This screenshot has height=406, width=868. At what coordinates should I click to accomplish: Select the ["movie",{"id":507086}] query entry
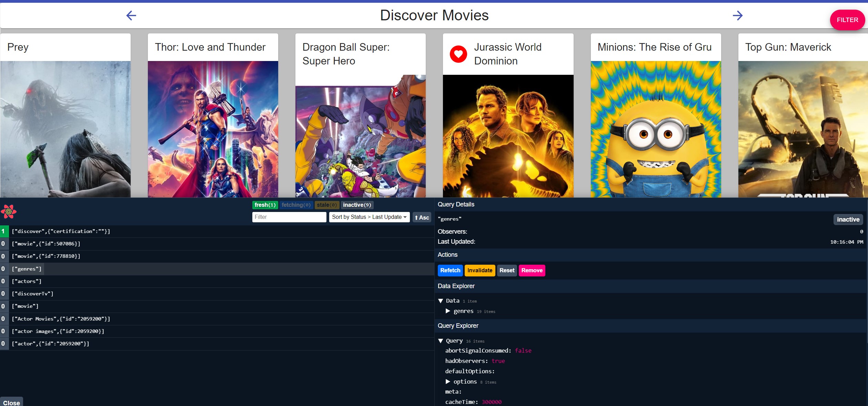[x=46, y=244]
